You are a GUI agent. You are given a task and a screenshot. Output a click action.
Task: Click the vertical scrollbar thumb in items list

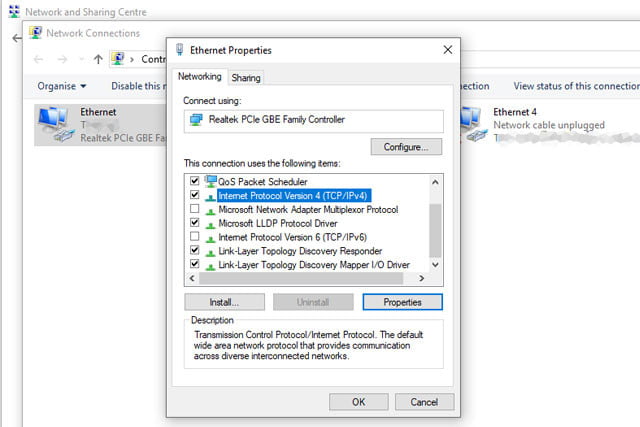tap(435, 231)
